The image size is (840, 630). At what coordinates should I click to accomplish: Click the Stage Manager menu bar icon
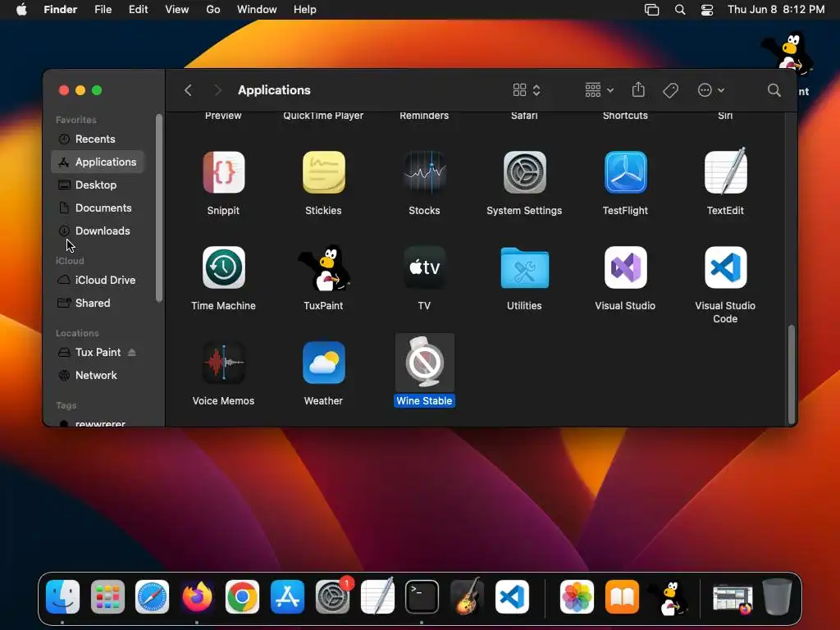[x=651, y=10]
